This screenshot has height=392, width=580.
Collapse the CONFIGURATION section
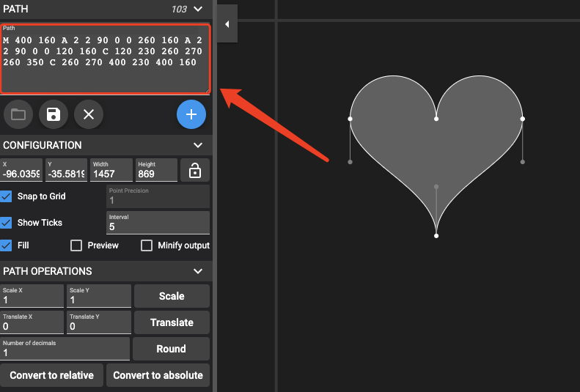pos(198,145)
